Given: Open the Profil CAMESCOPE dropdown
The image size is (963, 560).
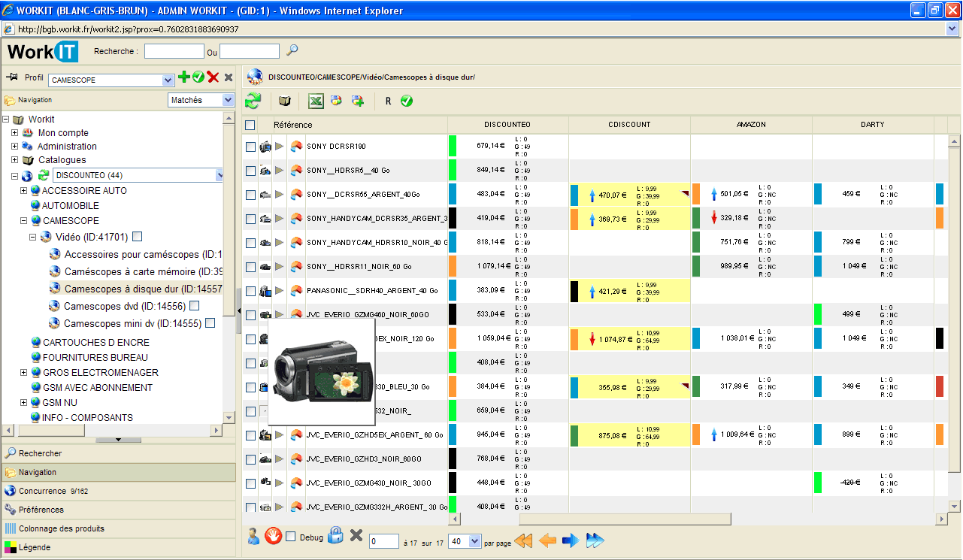Looking at the screenshot, I should coord(168,80).
